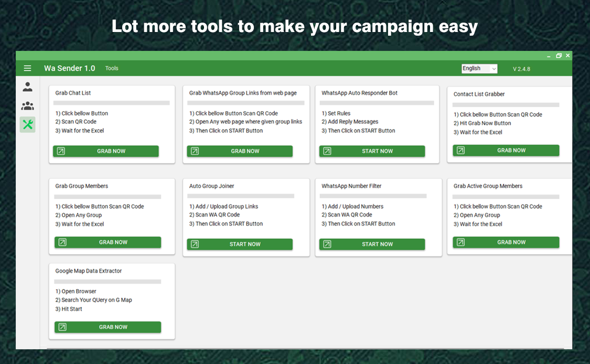Click GRAB NOW under Grab Active Group Members

[506, 242]
